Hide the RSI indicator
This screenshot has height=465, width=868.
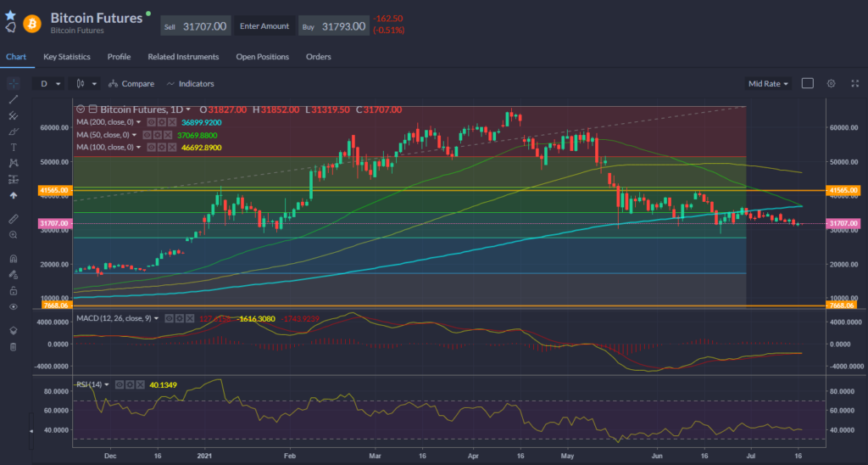tap(120, 384)
